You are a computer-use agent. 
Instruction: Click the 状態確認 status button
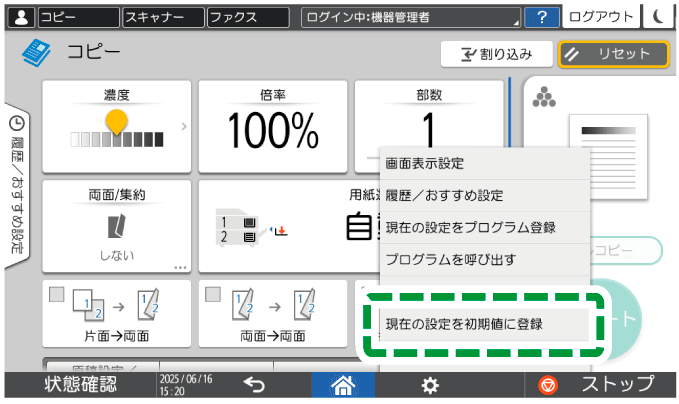[x=81, y=385]
